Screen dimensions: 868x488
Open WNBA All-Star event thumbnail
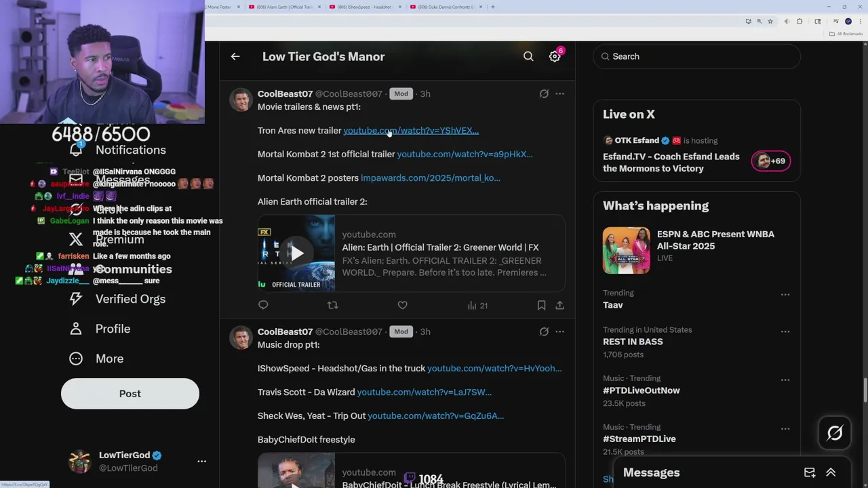point(627,250)
